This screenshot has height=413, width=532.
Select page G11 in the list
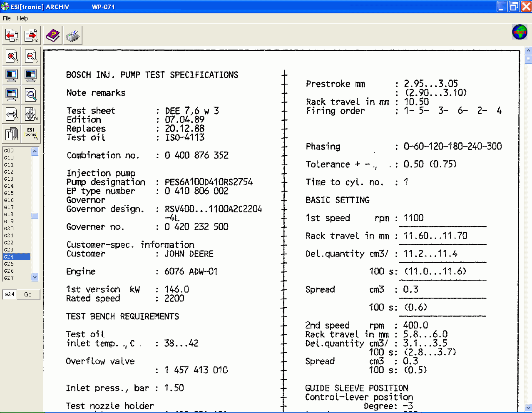(17, 164)
